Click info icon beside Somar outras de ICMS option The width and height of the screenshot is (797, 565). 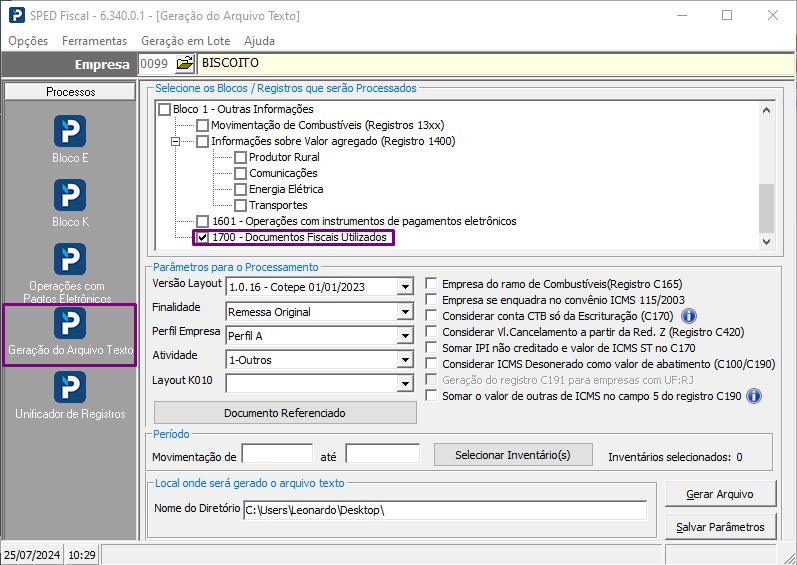754,396
